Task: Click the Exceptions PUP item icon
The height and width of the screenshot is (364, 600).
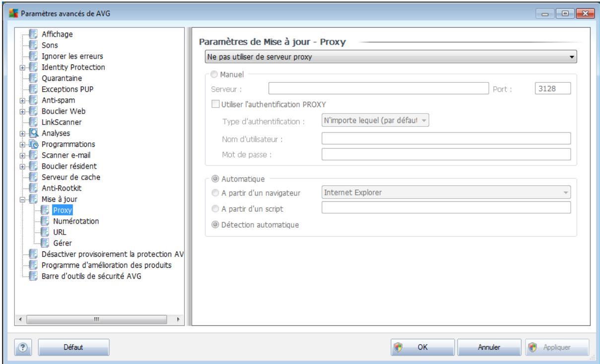Action: (x=34, y=89)
